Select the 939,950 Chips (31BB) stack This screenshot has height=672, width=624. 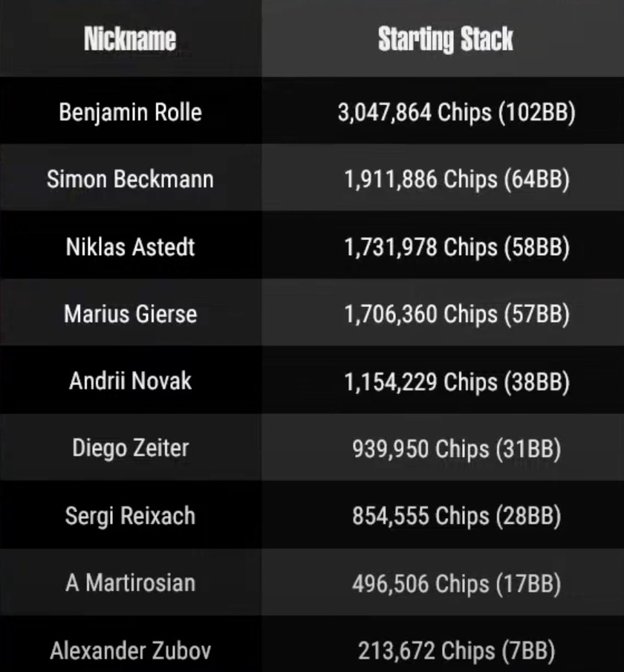[x=456, y=448]
